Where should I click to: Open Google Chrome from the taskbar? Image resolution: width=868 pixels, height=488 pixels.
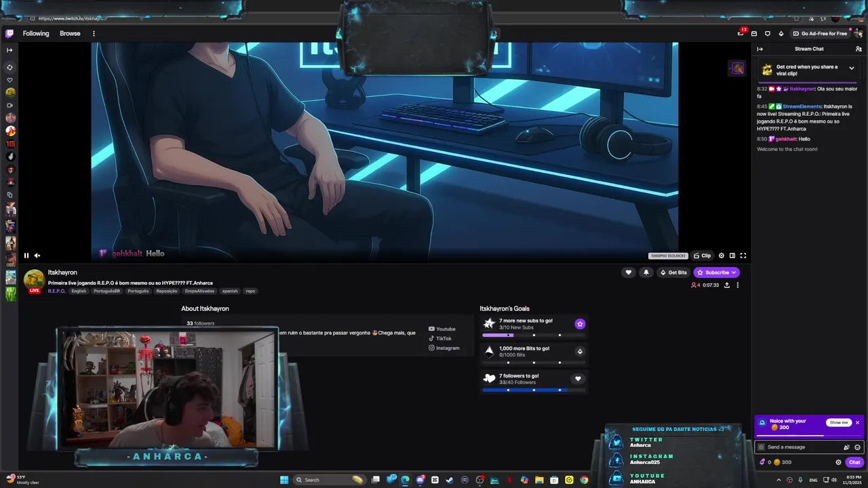(x=584, y=480)
